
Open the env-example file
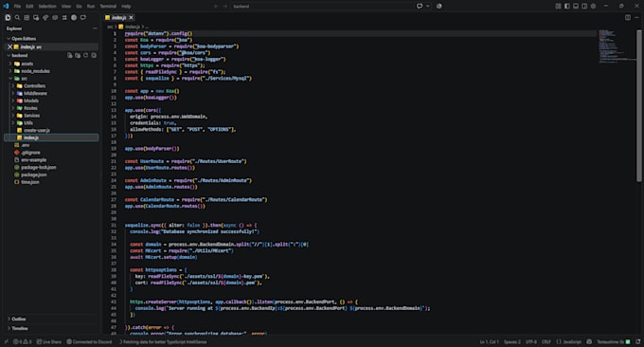point(34,160)
